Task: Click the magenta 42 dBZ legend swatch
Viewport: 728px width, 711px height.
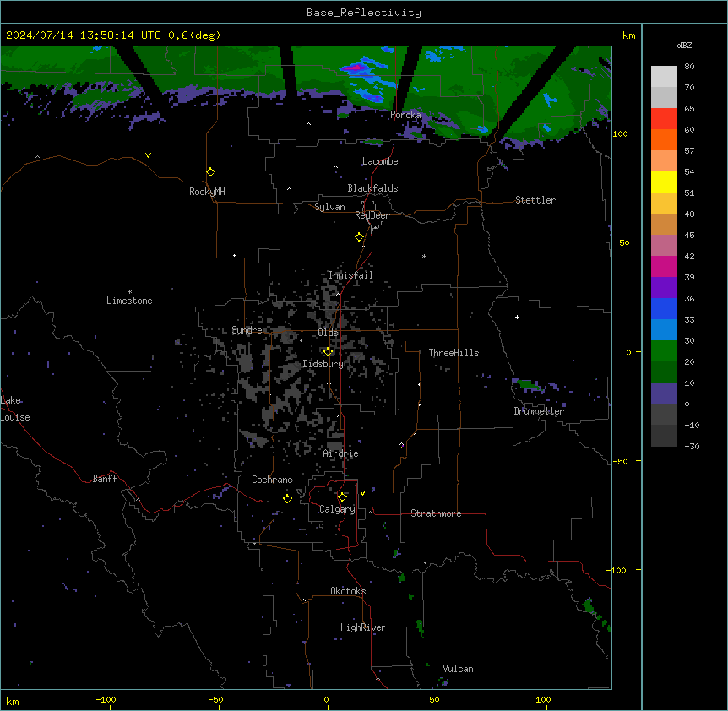Action: [664, 266]
